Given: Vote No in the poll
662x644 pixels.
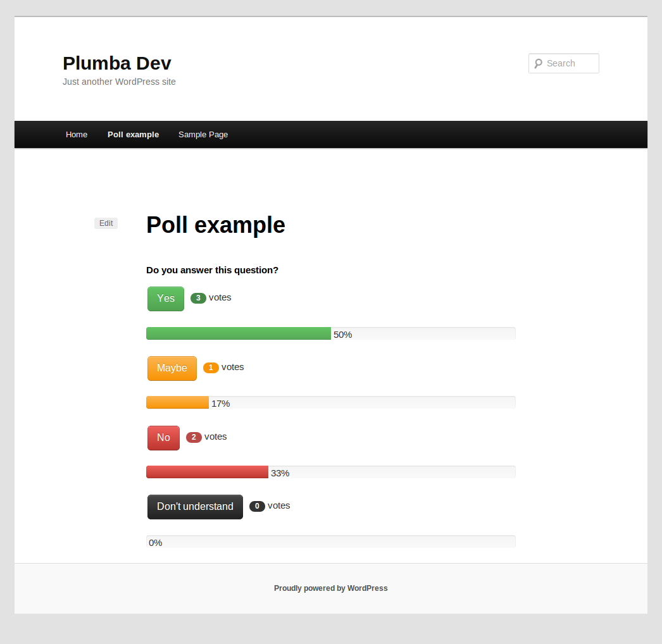Looking at the screenshot, I should point(163,438).
